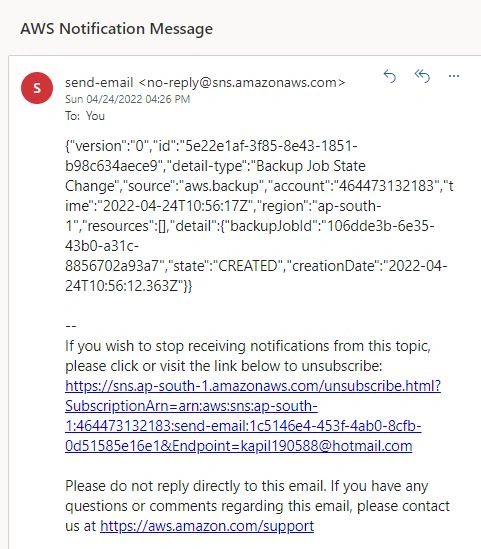The width and height of the screenshot is (481, 549).
Task: Click the red S sender avatar
Action: click(37, 88)
